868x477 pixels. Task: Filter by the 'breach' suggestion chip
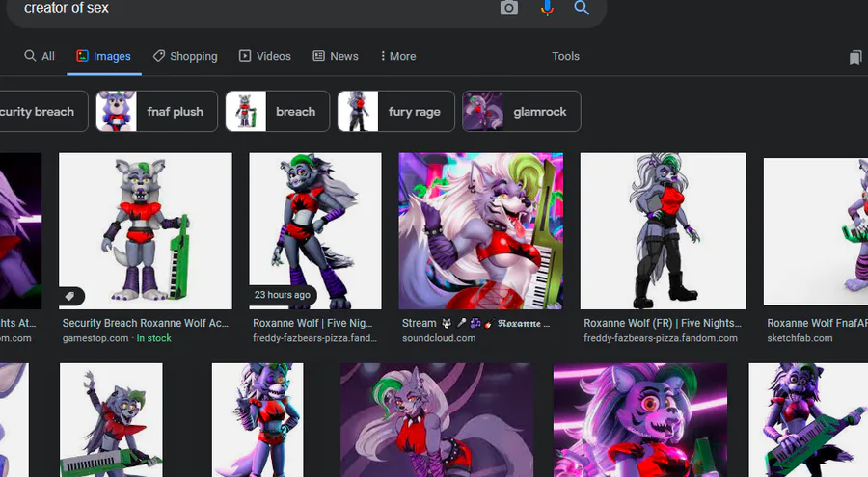278,111
